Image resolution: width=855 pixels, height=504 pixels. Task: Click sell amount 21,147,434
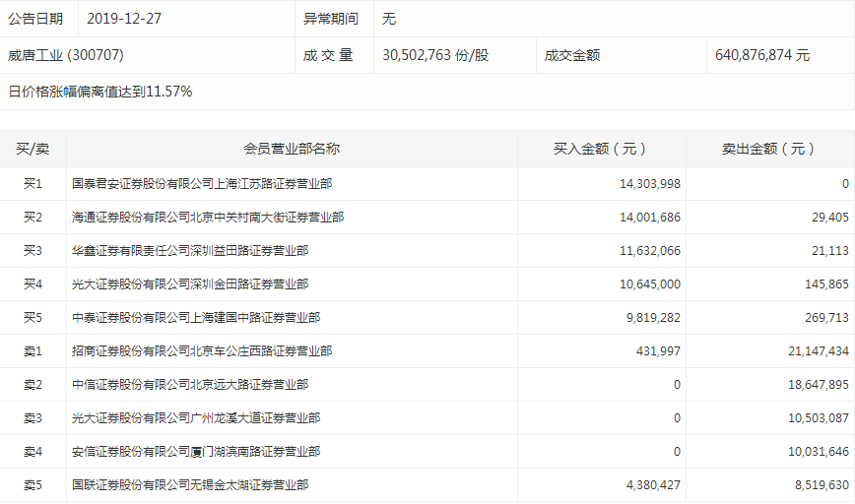[x=819, y=351]
